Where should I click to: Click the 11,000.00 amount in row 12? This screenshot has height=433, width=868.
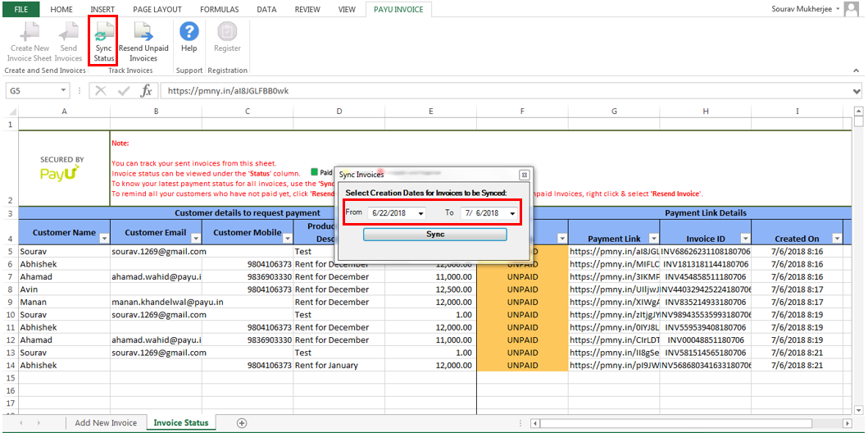click(x=430, y=340)
